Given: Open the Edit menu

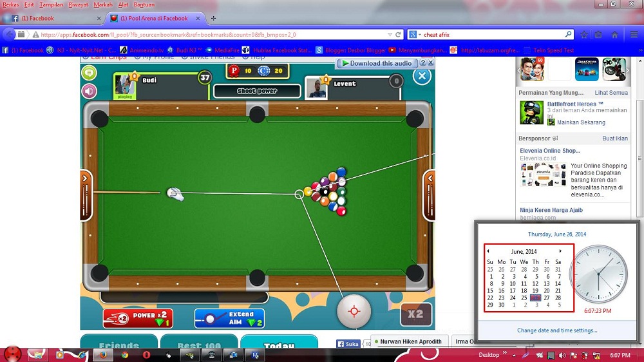Looking at the screenshot, I should [x=29, y=5].
